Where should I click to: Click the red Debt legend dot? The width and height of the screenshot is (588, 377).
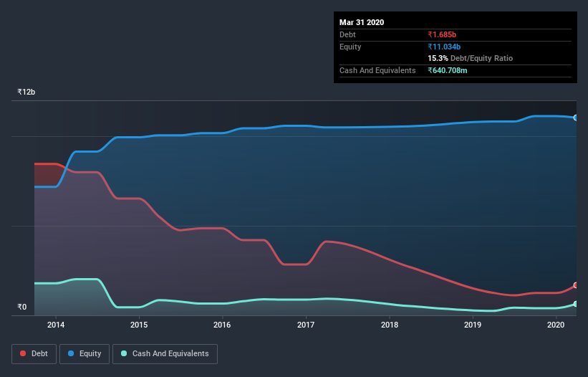pyautogui.click(x=23, y=353)
